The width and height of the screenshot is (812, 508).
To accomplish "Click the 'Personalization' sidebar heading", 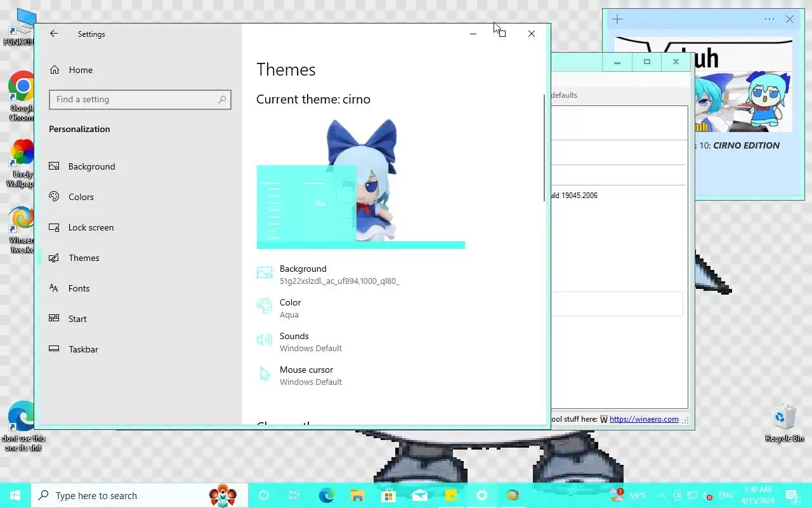I will pos(79,129).
